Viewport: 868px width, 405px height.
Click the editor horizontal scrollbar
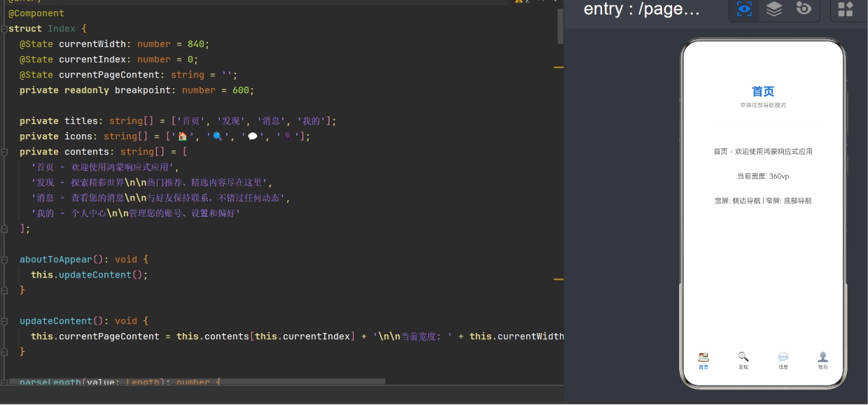click(197, 382)
